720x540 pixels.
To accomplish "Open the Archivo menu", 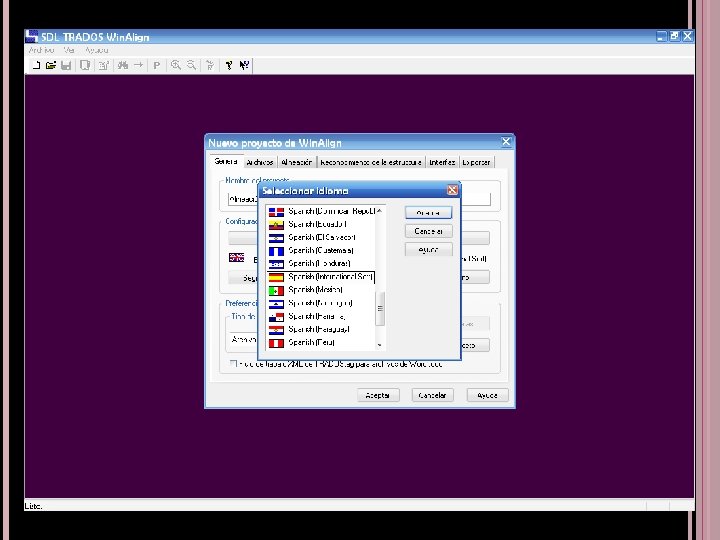I will 41,50.
